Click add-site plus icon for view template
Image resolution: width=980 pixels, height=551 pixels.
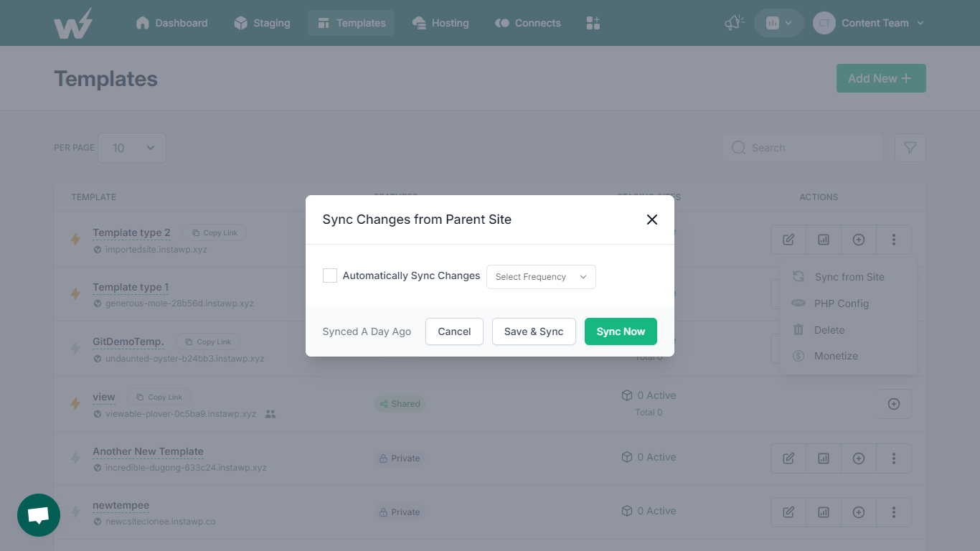point(894,404)
